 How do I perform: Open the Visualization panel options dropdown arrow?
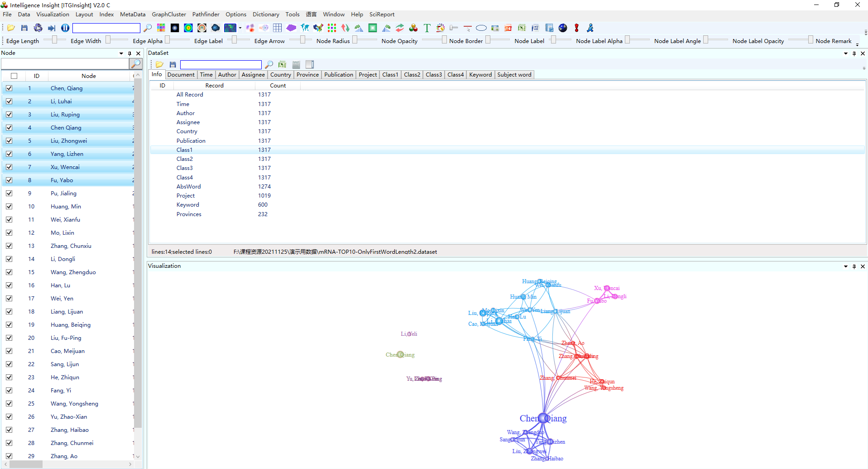pyautogui.click(x=846, y=266)
